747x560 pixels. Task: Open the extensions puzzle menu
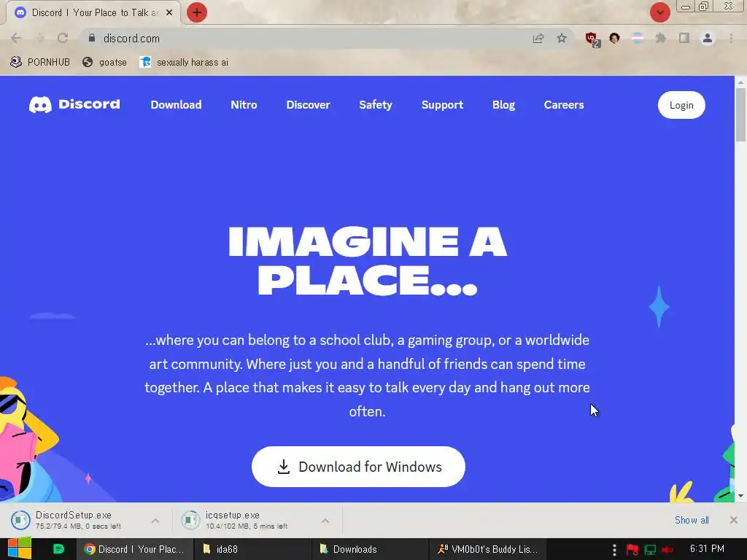tap(661, 38)
